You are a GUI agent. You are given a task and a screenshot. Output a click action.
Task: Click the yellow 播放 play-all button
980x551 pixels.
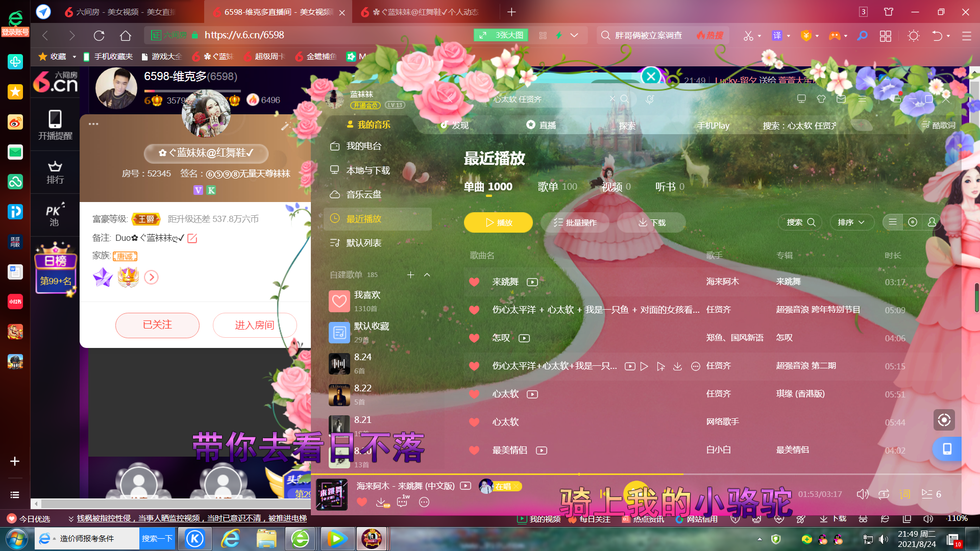(498, 222)
